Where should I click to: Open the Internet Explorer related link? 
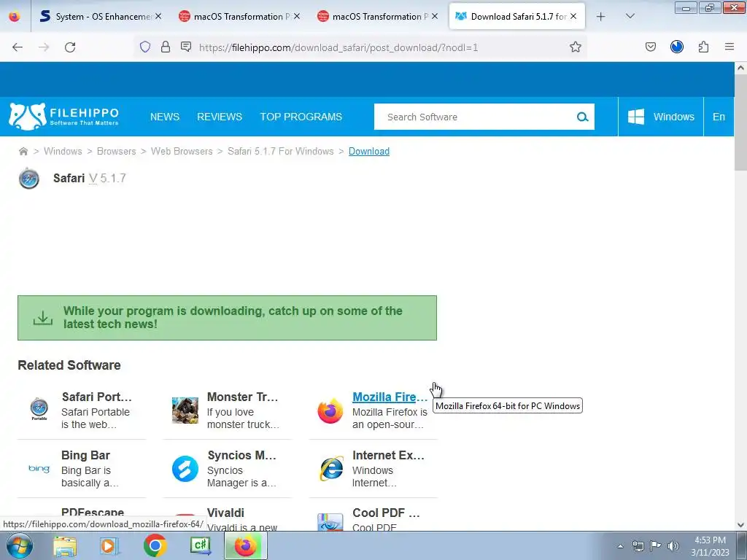coord(388,456)
